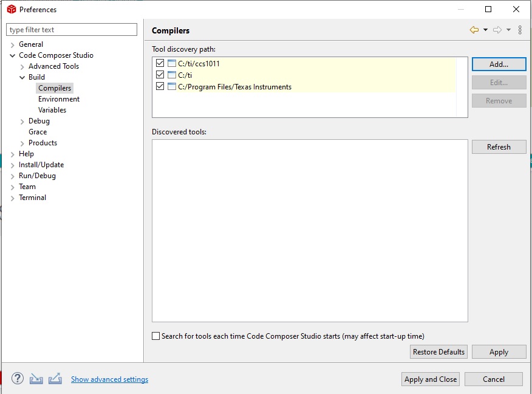Click the back navigation arrow icon
This screenshot has height=394, width=532.
(x=474, y=30)
